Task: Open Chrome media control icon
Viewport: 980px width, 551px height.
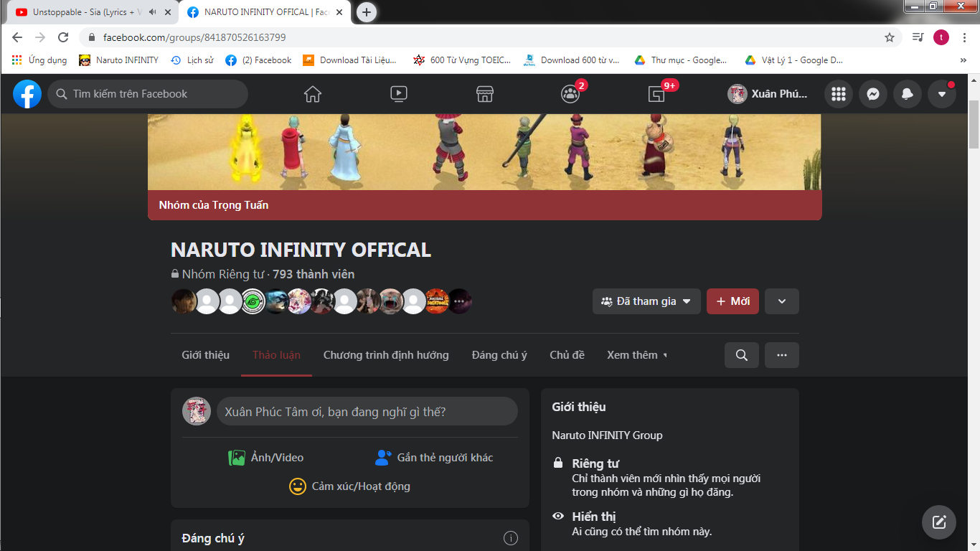Action: pyautogui.click(x=918, y=37)
